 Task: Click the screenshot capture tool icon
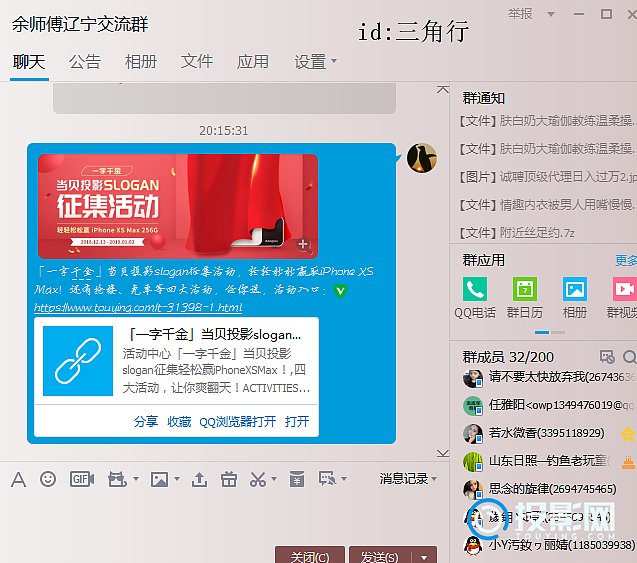[x=117, y=479]
